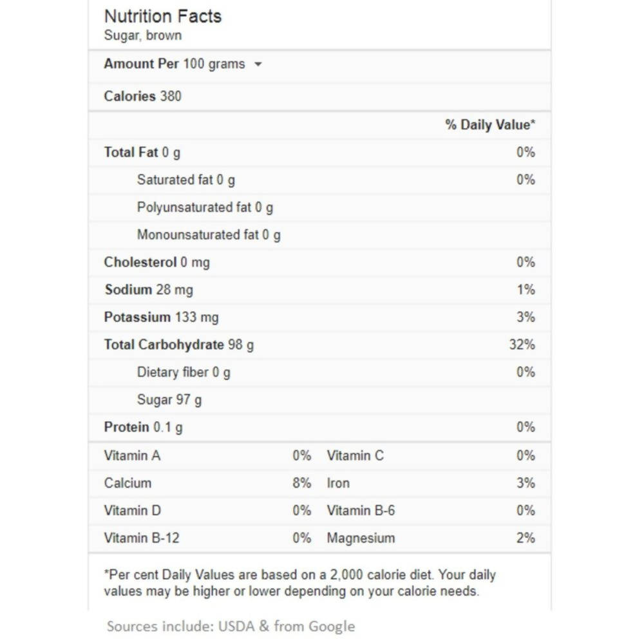
Task: Click the Total Carbohydrate 98 g entry
Action: (x=178, y=345)
